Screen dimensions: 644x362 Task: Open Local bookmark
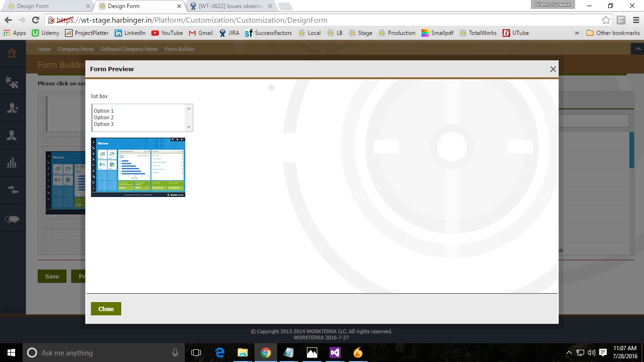click(309, 33)
